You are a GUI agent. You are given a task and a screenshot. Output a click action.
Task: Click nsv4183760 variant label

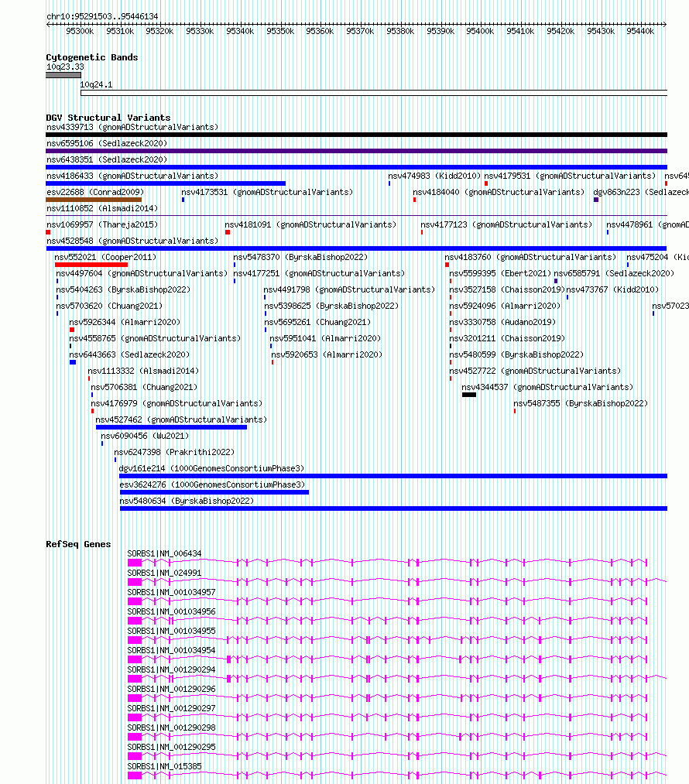tap(530, 258)
